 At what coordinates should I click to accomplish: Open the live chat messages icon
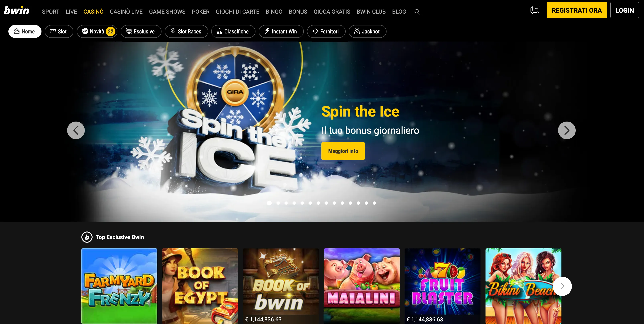pyautogui.click(x=535, y=10)
